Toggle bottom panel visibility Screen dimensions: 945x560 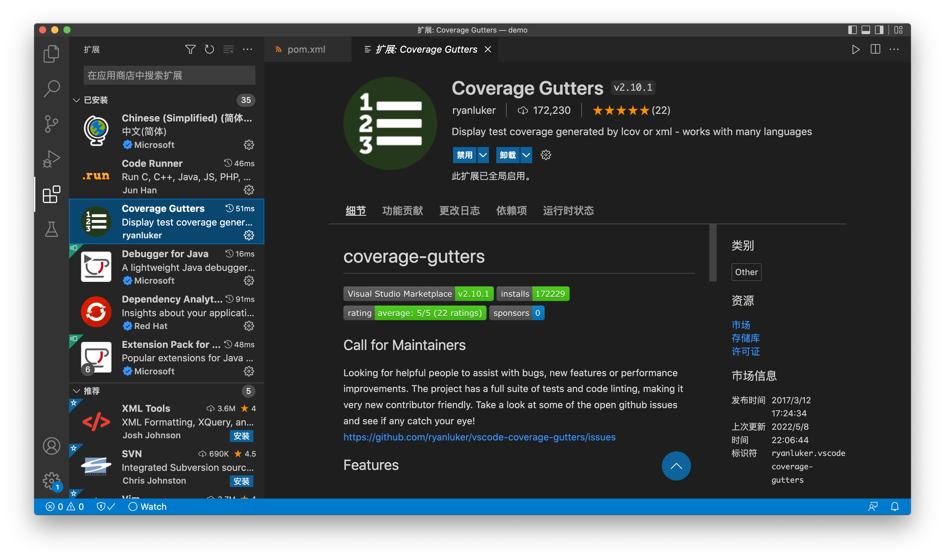(x=866, y=30)
